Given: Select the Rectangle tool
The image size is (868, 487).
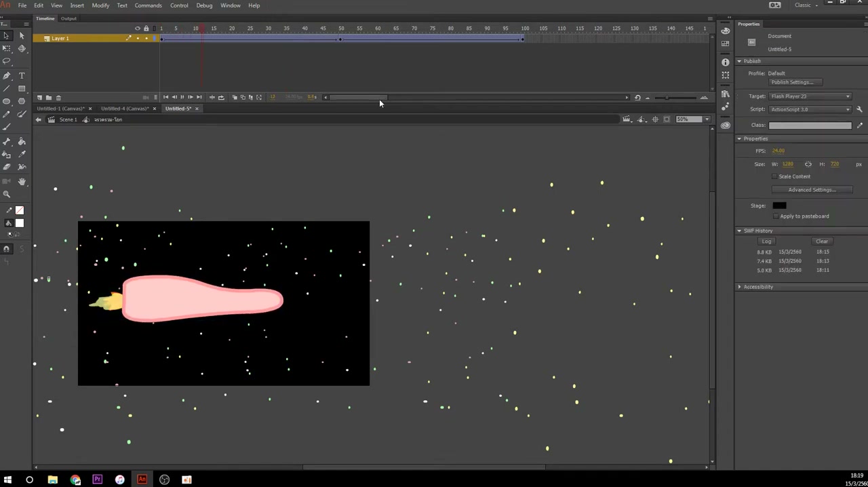Looking at the screenshot, I should (22, 88).
